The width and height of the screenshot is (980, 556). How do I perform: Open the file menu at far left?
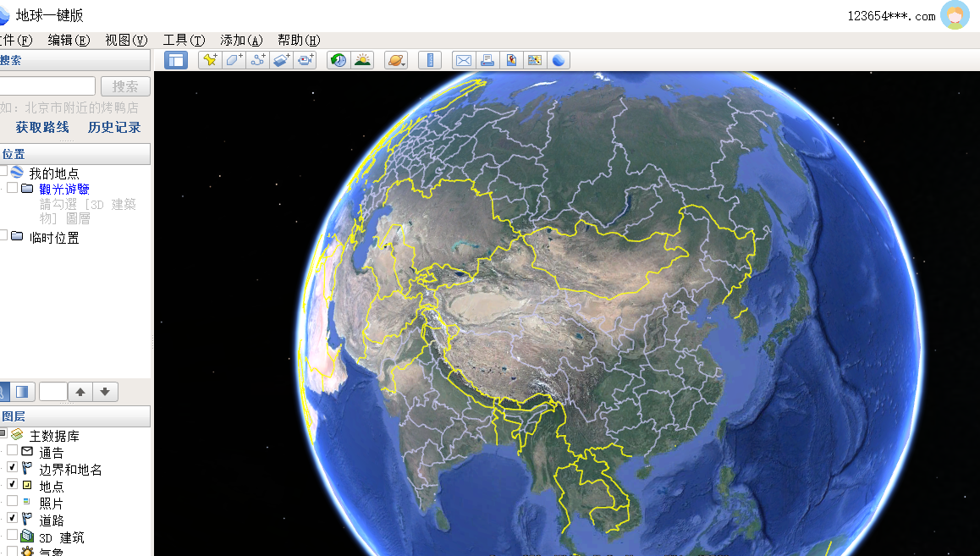click(16, 40)
